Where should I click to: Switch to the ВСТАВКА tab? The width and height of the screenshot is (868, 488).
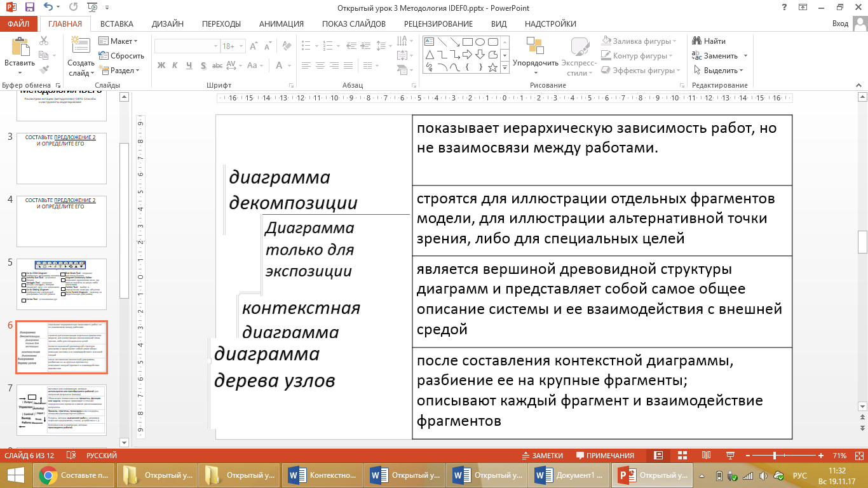117,24
